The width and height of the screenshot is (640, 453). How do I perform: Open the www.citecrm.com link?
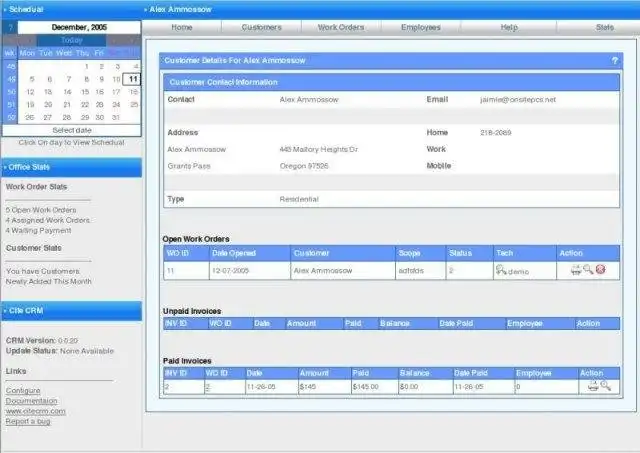(x=36, y=411)
